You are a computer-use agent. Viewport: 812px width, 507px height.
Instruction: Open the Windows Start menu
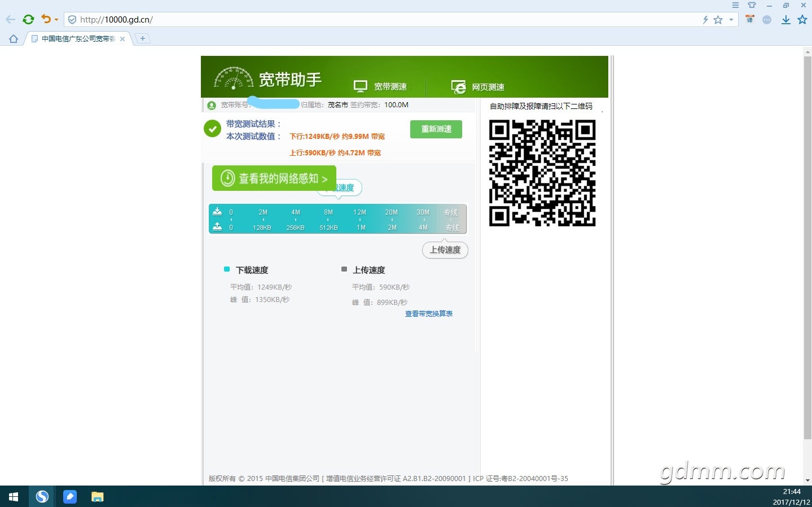(x=14, y=497)
